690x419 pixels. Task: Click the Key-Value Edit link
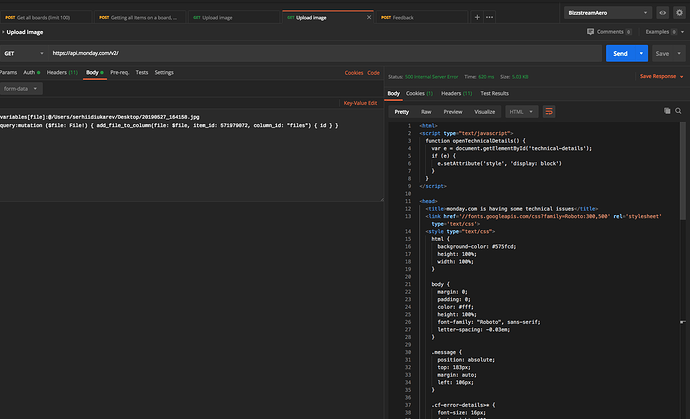coord(360,102)
